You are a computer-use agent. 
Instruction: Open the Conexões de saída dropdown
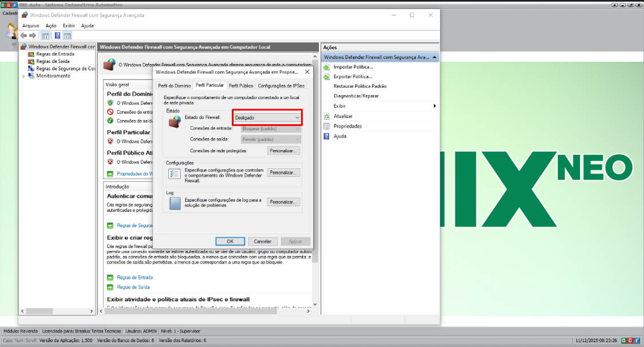[x=271, y=139]
